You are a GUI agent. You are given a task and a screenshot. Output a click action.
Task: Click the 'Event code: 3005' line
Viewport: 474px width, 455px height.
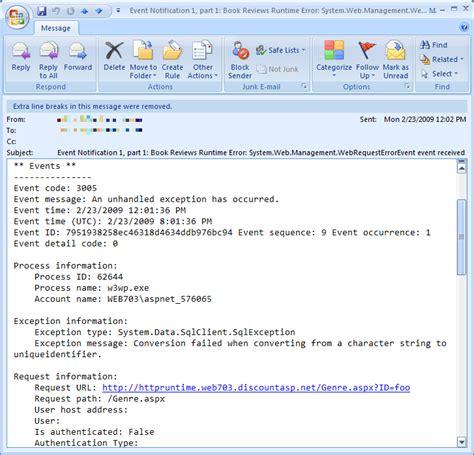pyautogui.click(x=55, y=188)
